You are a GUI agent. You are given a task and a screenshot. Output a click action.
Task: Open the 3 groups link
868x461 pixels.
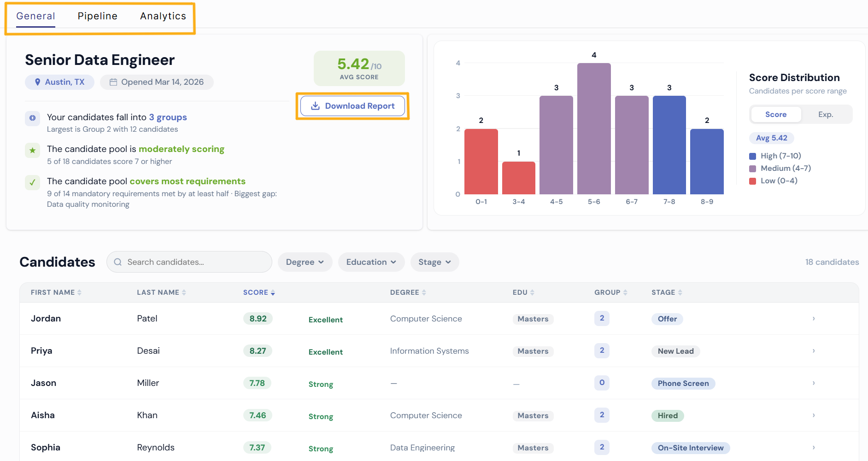pos(168,117)
